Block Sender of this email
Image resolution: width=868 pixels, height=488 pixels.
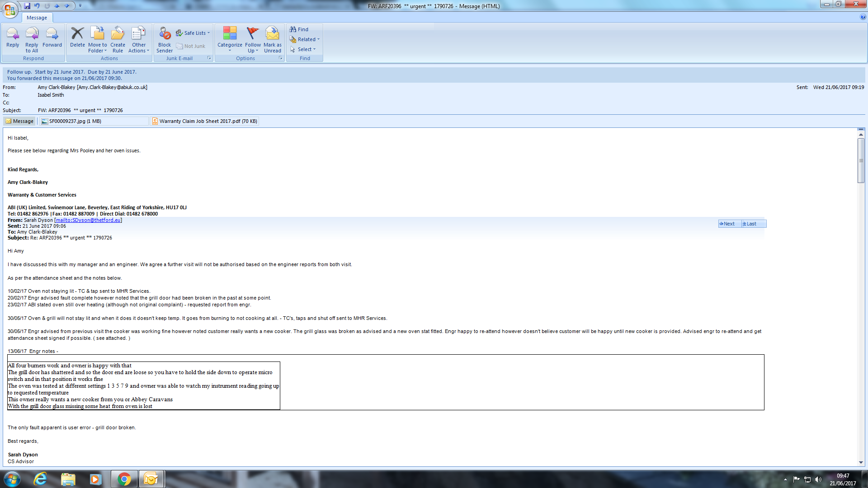[x=165, y=38]
